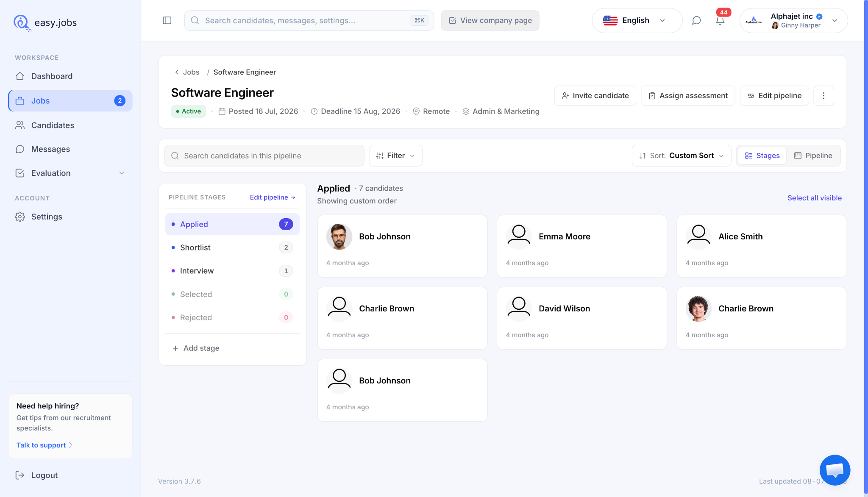Switch to Stages view
This screenshot has height=497, width=868.
(762, 155)
